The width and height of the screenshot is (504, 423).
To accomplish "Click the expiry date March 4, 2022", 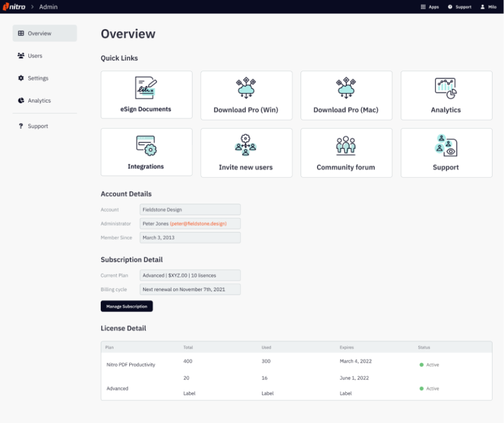I will coord(356,361).
